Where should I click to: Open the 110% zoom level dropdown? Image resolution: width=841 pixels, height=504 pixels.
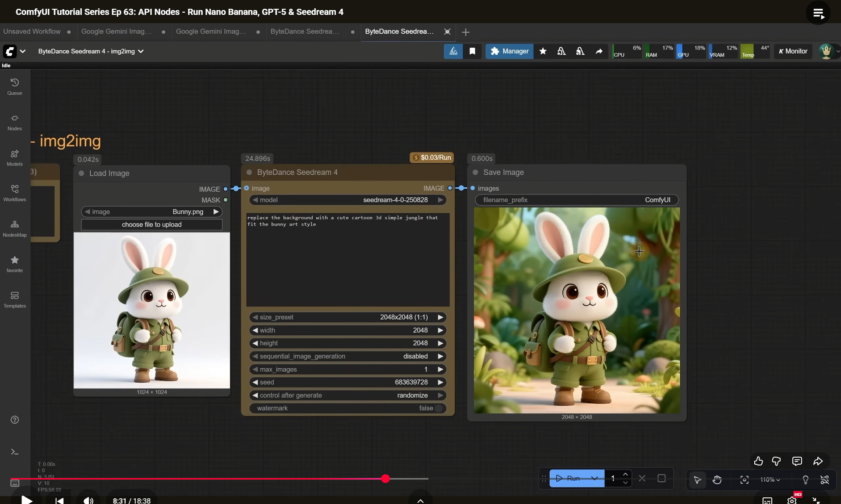point(770,479)
